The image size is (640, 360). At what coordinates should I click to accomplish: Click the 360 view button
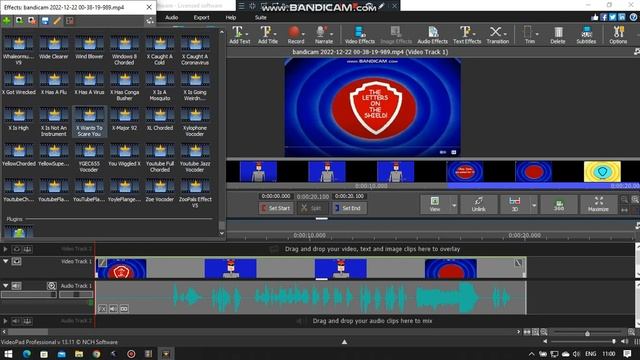click(559, 204)
